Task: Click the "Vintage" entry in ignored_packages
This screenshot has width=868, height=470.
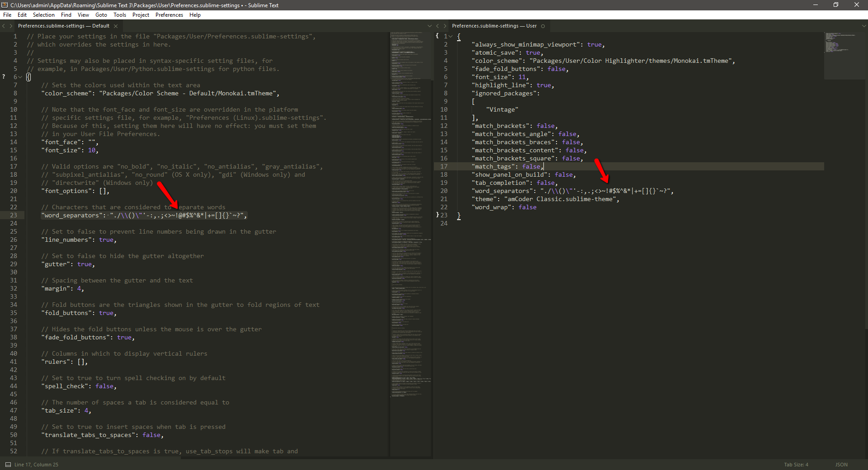Action: pos(502,110)
